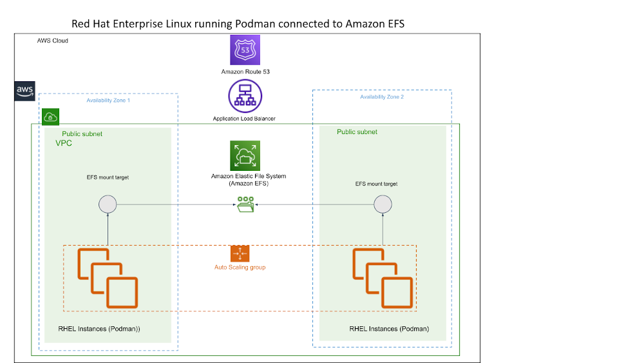Image resolution: width=644 pixels, height=363 pixels.
Task: Click the Amazon Route 53 label
Action: pyautogui.click(x=245, y=72)
